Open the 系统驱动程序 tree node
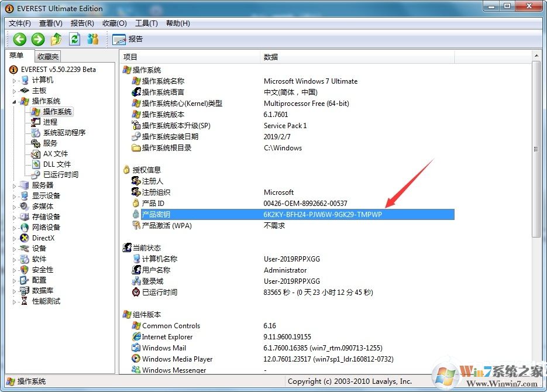The width and height of the screenshot is (547, 392). [64, 133]
